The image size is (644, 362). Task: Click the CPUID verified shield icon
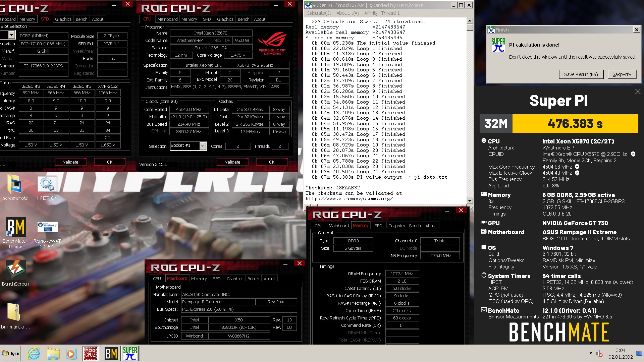tap(633, 154)
